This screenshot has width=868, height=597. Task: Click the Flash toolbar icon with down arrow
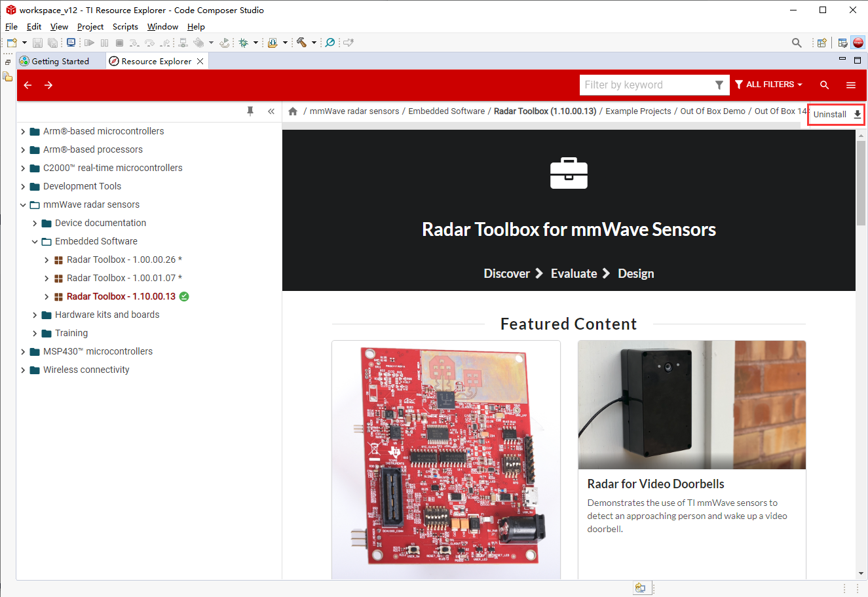pyautogui.click(x=273, y=43)
